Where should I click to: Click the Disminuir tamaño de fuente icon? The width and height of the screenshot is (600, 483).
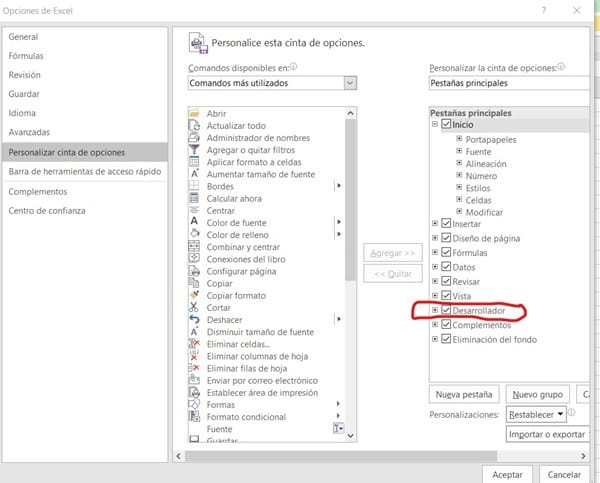point(194,331)
